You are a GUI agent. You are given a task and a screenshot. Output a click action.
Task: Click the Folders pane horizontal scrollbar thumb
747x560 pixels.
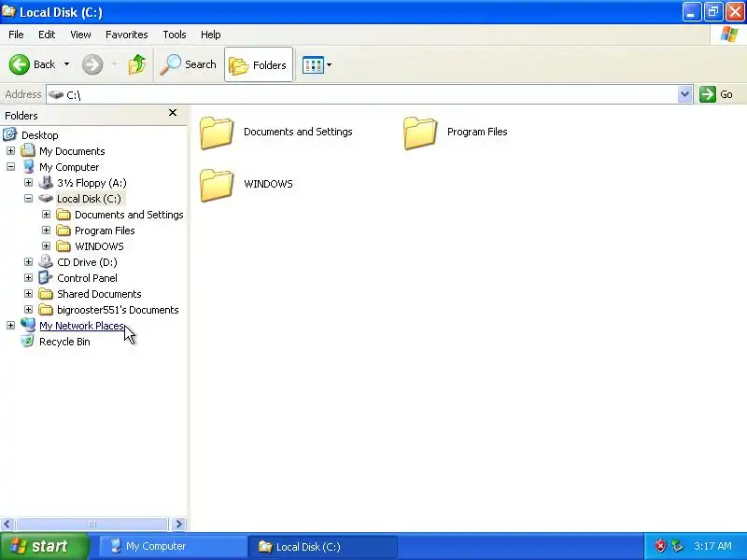tap(92, 525)
